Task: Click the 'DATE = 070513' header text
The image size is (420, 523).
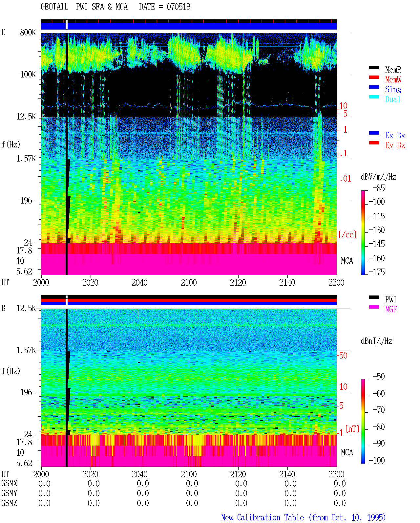Action: tap(165, 7)
